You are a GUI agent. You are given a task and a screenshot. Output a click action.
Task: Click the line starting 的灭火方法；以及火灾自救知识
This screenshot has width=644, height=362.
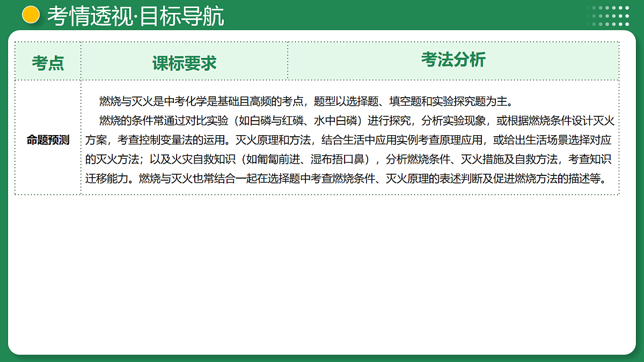349,159
